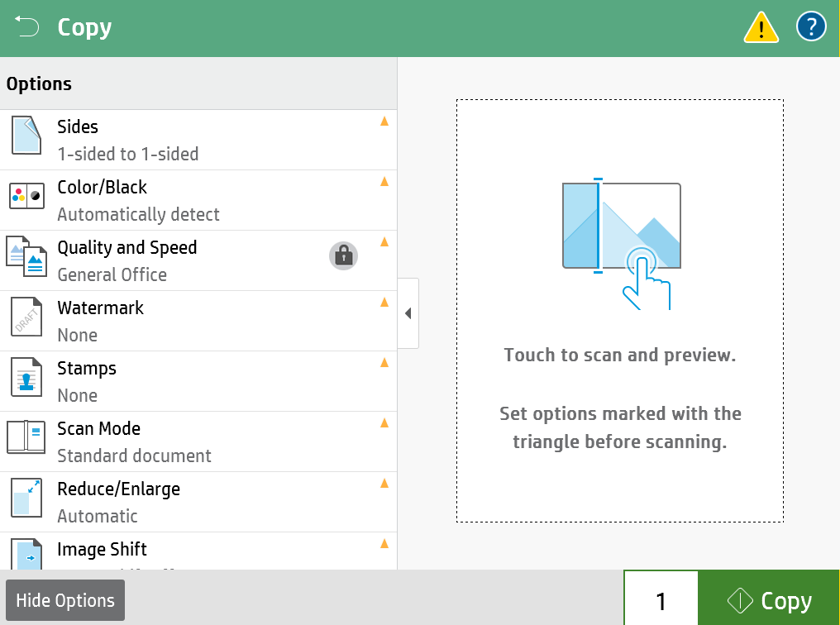Tap the back arrow icon
Image resolution: width=840 pixels, height=625 pixels.
pos(27,28)
